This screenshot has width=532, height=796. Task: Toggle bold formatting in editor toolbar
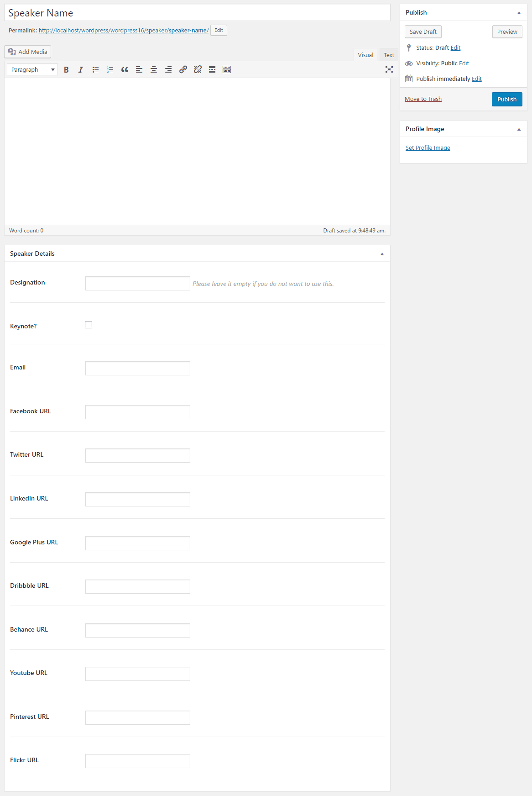tap(66, 70)
